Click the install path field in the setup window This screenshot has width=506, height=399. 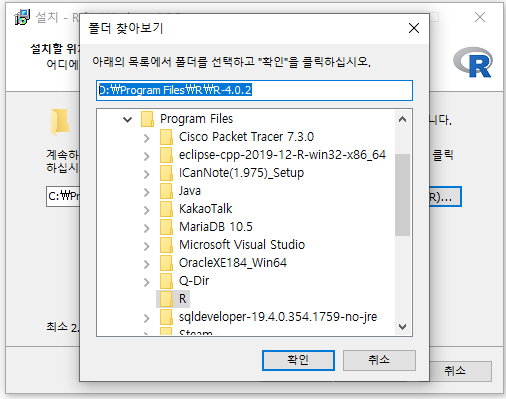coord(63,197)
